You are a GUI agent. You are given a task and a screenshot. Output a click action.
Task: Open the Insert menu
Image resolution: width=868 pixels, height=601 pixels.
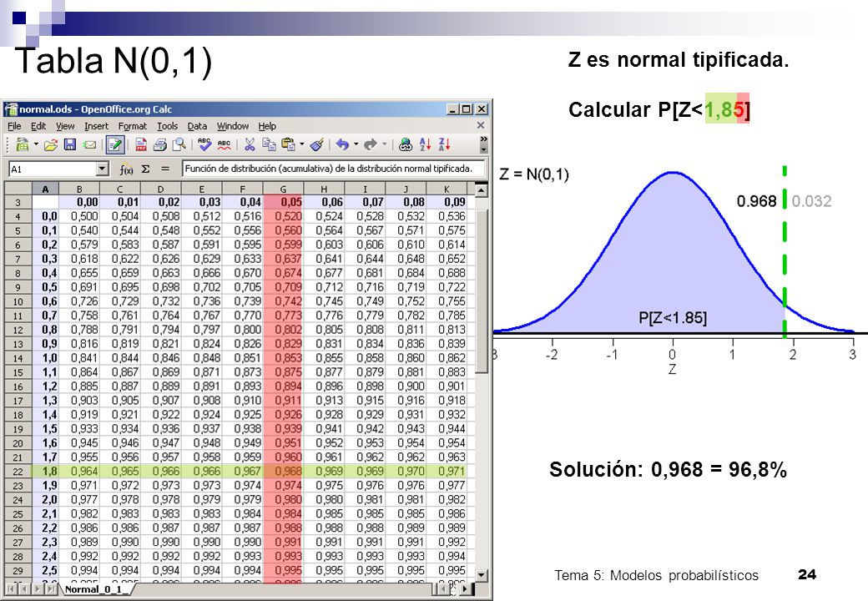click(x=96, y=126)
